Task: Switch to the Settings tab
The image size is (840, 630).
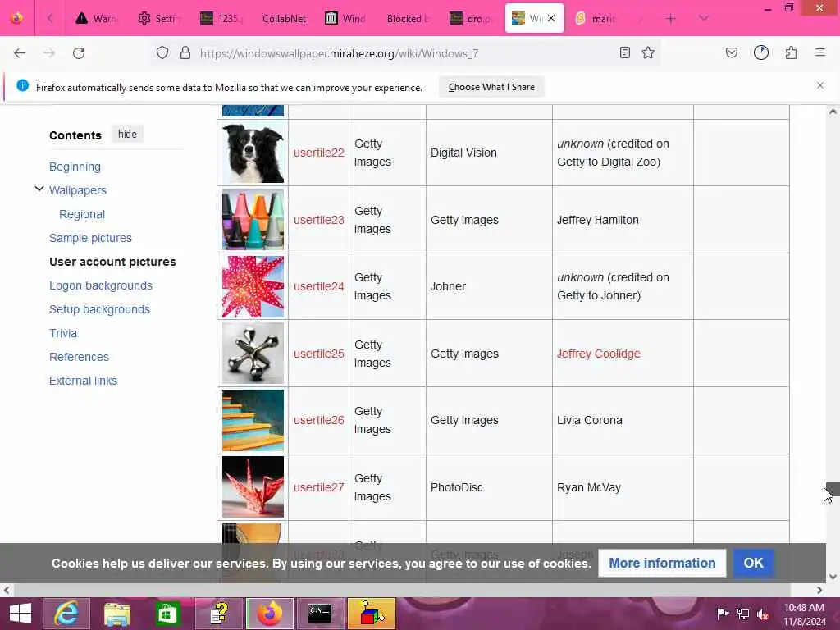Action: (158, 19)
